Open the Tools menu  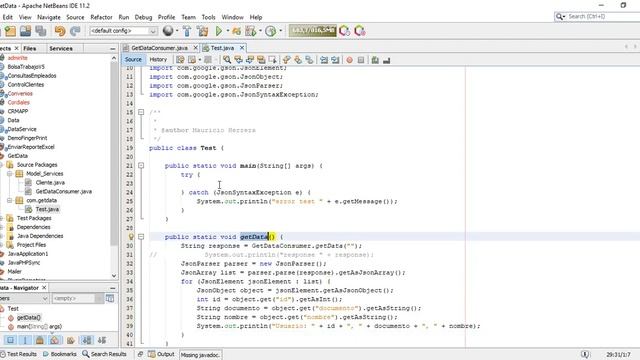[208, 17]
